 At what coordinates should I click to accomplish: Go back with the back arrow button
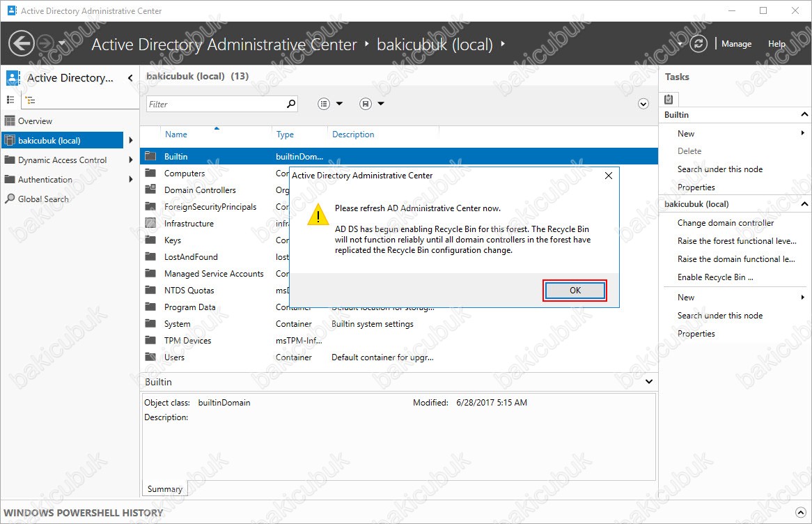pyautogui.click(x=21, y=43)
